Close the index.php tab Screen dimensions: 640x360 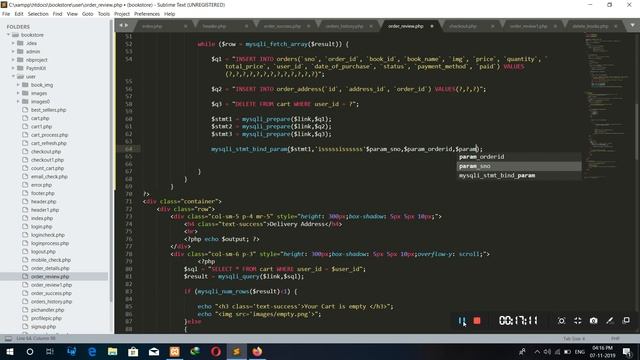185,26
